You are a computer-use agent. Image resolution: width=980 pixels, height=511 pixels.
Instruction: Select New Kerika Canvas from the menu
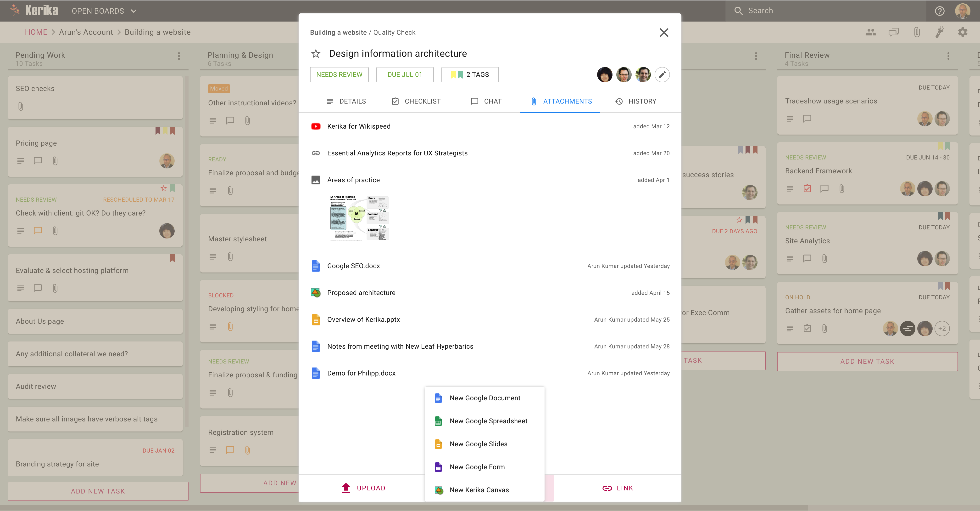(479, 490)
